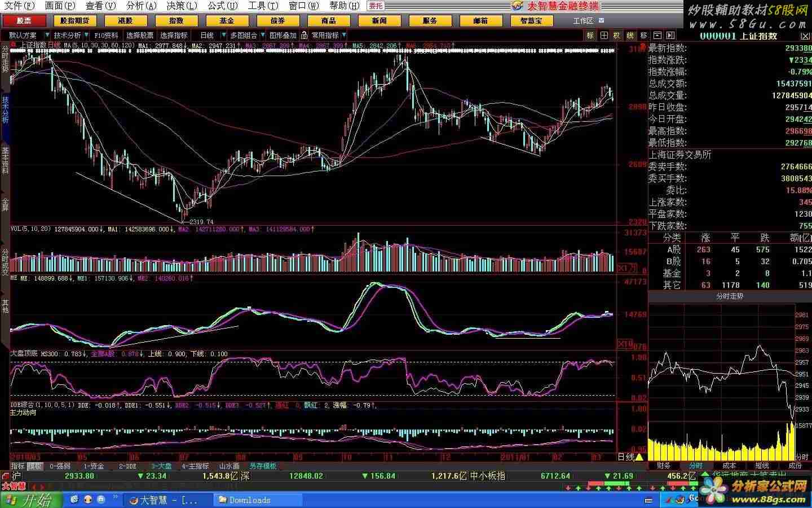Click the 线 draw-line toolbar icon

click(x=630, y=35)
